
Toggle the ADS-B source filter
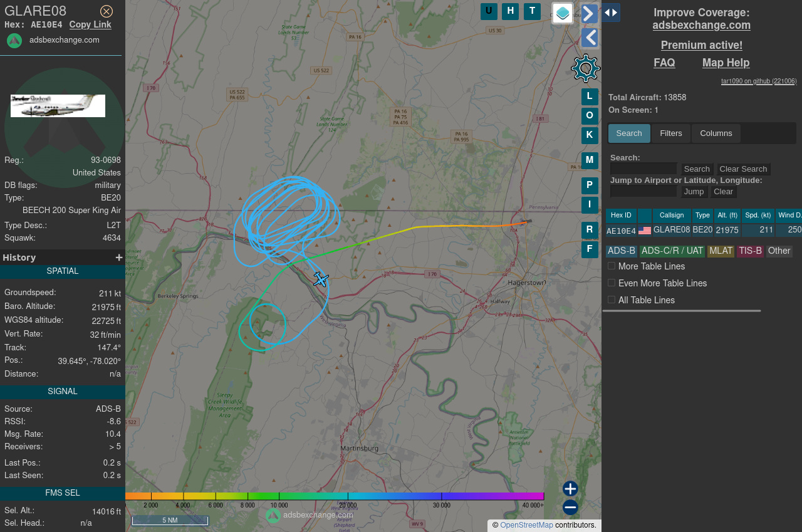click(622, 251)
